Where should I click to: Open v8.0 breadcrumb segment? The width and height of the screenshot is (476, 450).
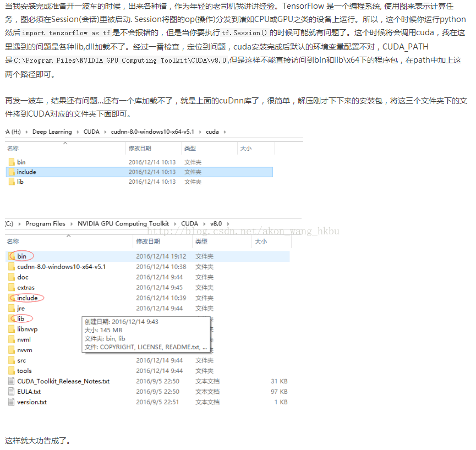pos(216,224)
